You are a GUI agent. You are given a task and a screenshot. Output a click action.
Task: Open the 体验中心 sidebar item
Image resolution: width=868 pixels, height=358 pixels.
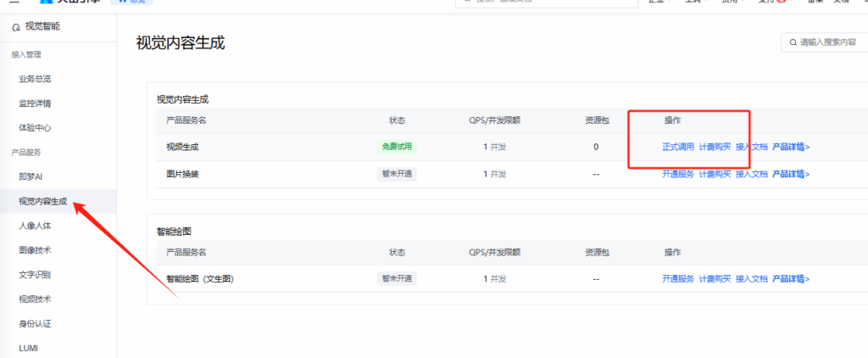click(35, 128)
